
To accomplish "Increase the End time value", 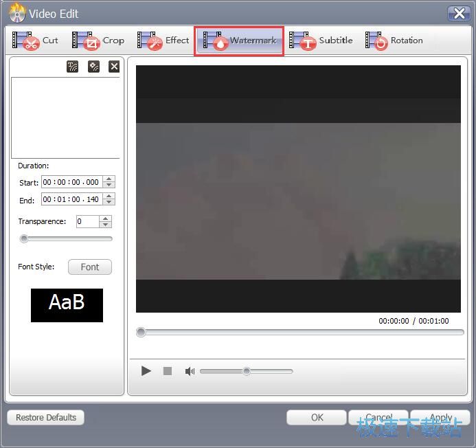I will point(109,197).
